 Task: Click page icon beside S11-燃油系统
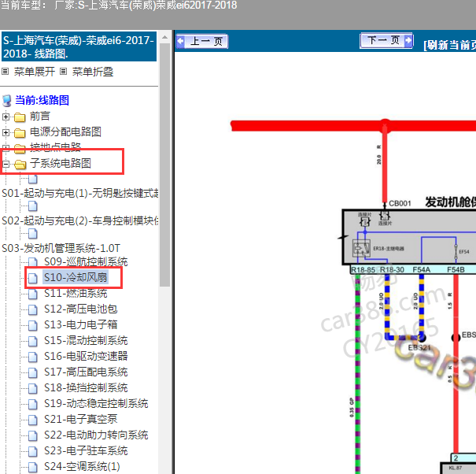(x=33, y=294)
